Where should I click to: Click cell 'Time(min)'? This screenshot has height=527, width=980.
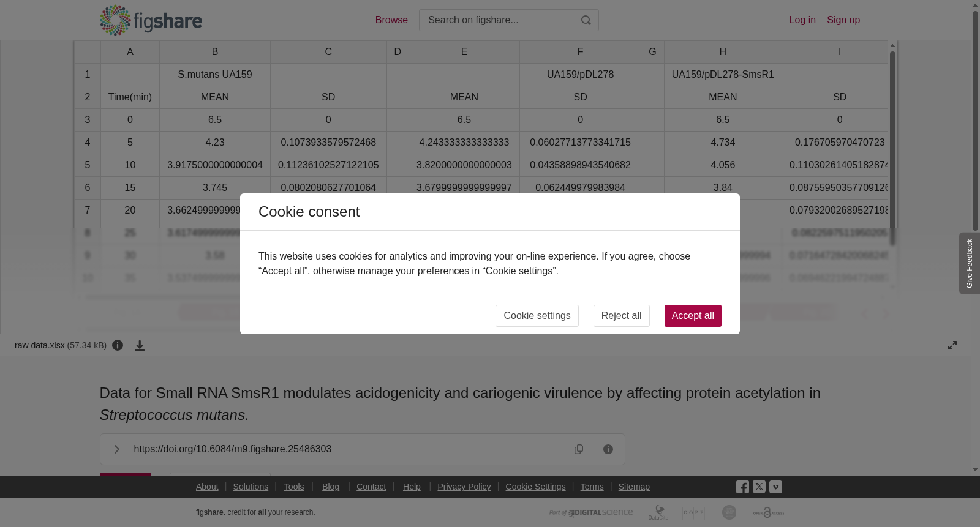click(130, 97)
